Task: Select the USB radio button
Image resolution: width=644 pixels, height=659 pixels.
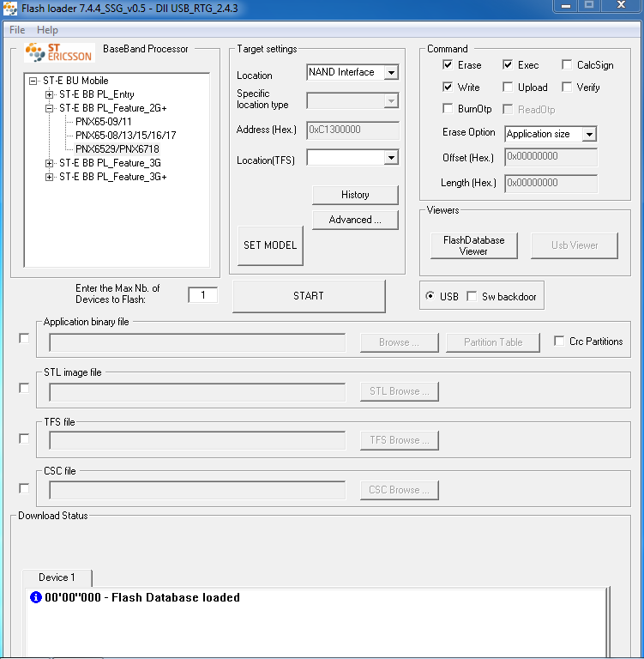Action: pos(430,296)
